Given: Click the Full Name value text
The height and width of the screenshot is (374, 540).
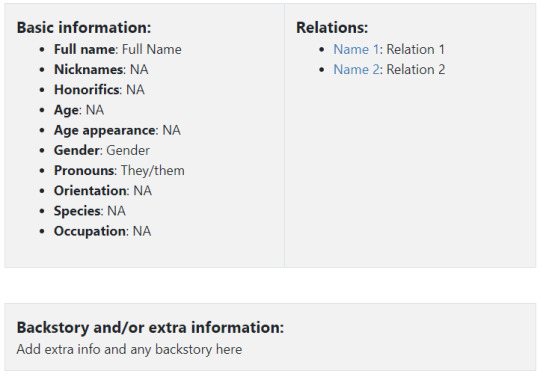Looking at the screenshot, I should coord(152,49).
